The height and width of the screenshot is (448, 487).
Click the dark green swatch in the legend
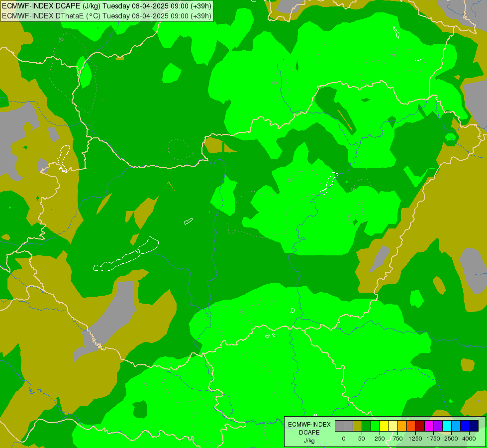coord(367,426)
